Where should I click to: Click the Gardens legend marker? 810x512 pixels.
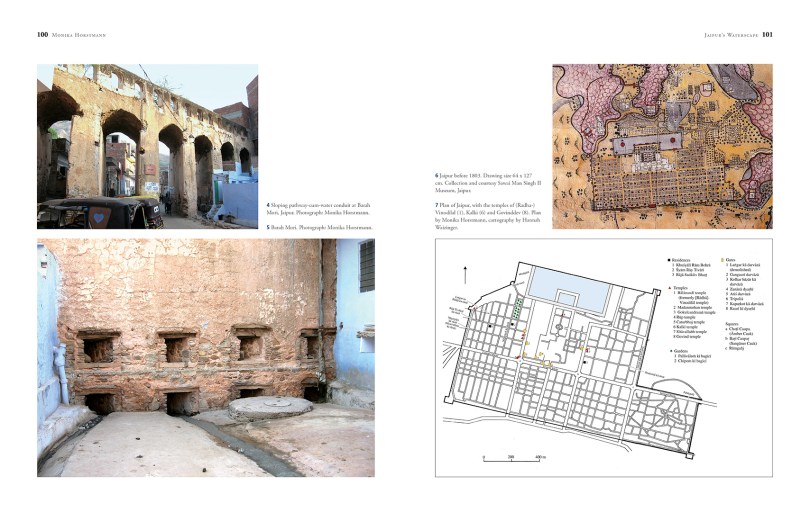pyautogui.click(x=669, y=351)
